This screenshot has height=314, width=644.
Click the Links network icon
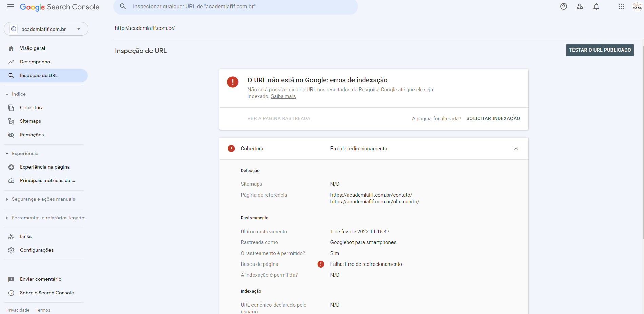[x=11, y=237]
